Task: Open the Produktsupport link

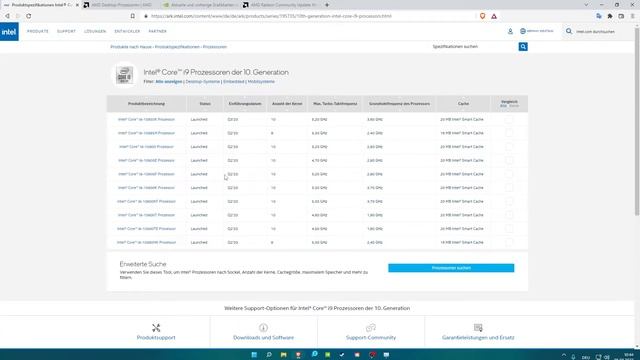Action: (156, 338)
